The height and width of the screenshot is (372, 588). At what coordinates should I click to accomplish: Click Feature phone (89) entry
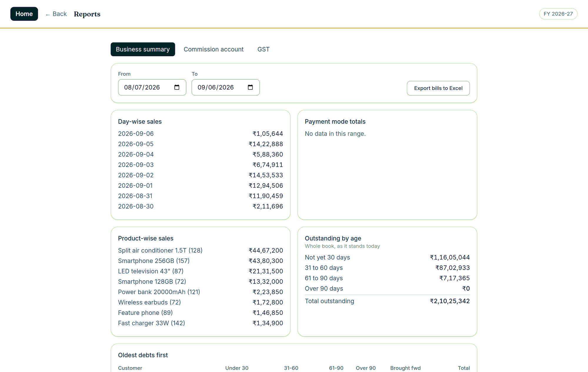pos(145,313)
